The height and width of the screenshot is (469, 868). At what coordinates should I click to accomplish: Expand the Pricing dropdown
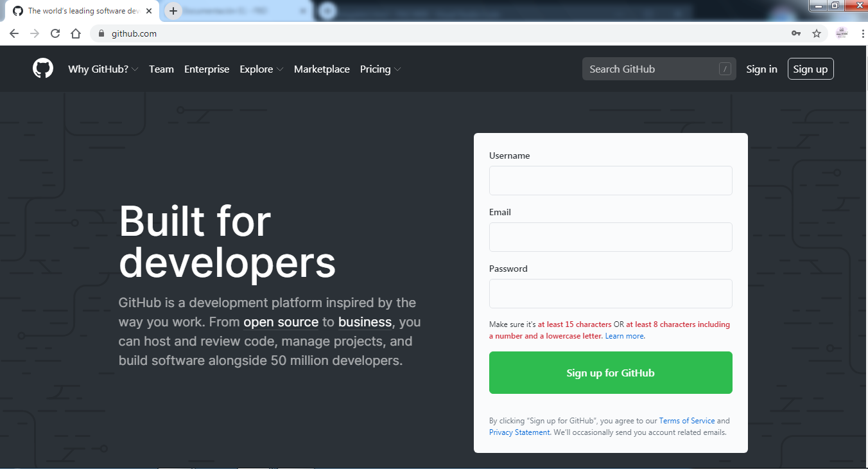tap(380, 69)
